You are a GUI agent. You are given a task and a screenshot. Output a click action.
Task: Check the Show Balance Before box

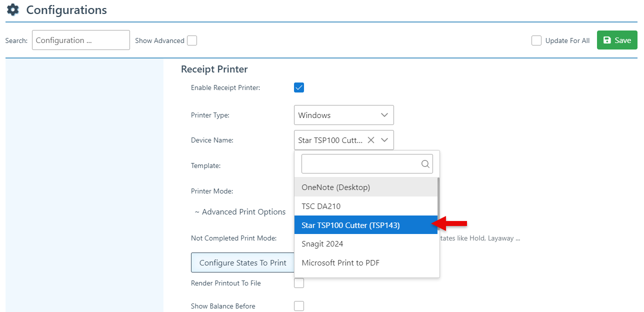point(299,306)
